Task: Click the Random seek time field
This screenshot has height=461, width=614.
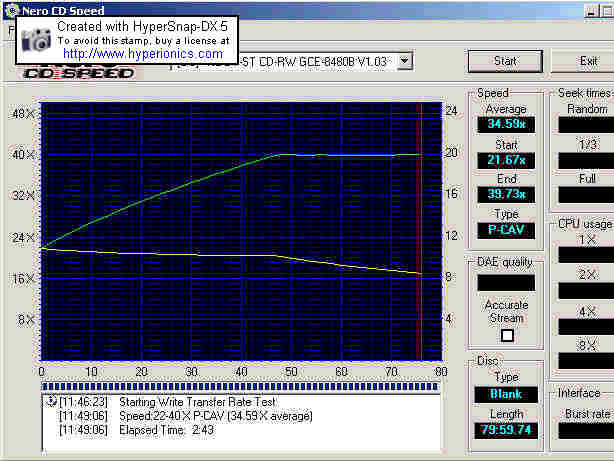Action: pyautogui.click(x=586, y=125)
